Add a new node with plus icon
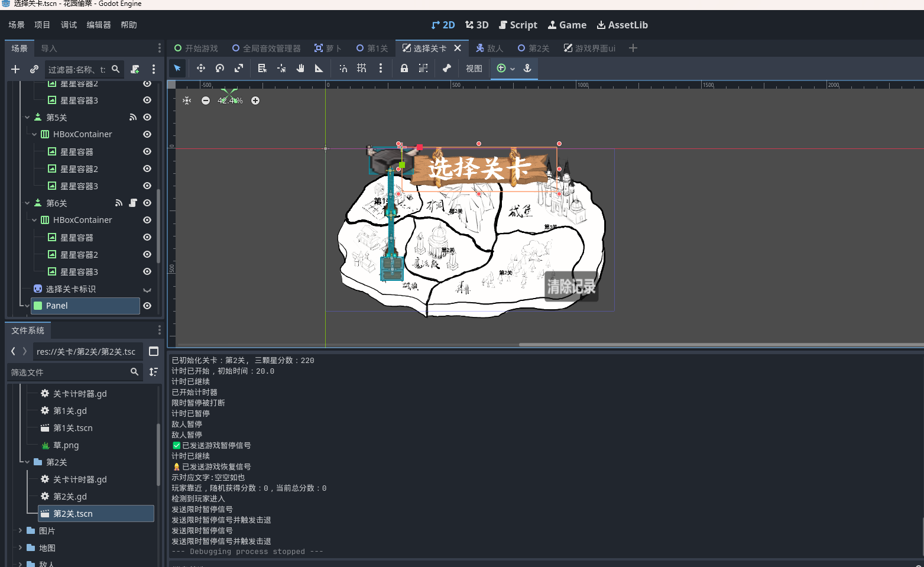The image size is (924, 567). click(15, 69)
